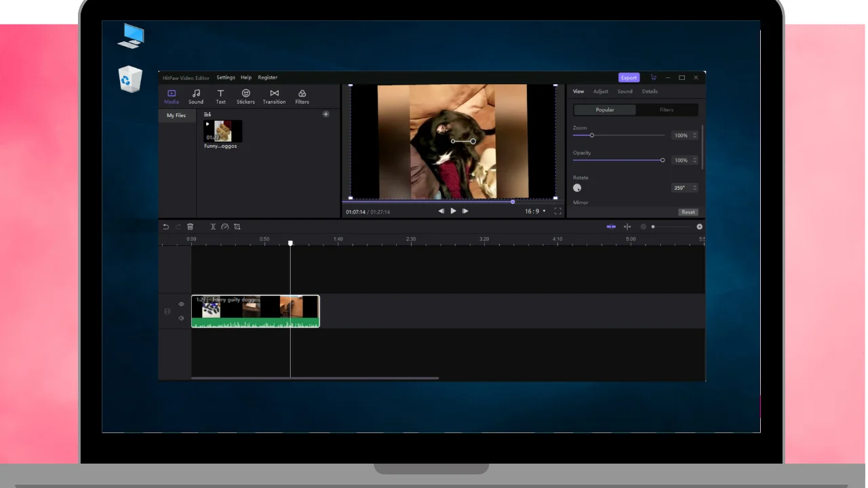Select the Popular segment button
The width and height of the screenshot is (868, 488).
605,110
